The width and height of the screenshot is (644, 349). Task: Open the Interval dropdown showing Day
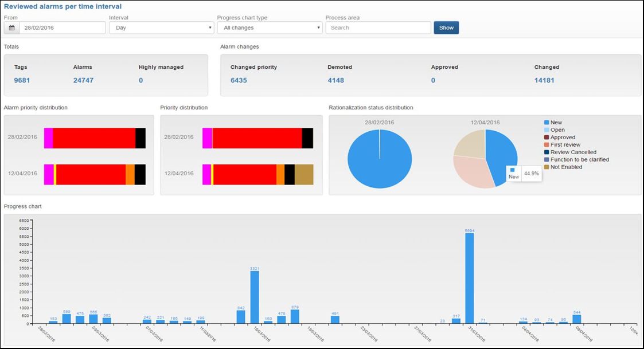tap(161, 28)
